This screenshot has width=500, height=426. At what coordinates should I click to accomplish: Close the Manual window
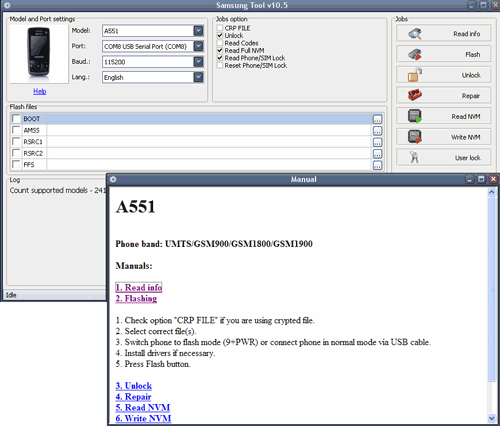[493, 179]
